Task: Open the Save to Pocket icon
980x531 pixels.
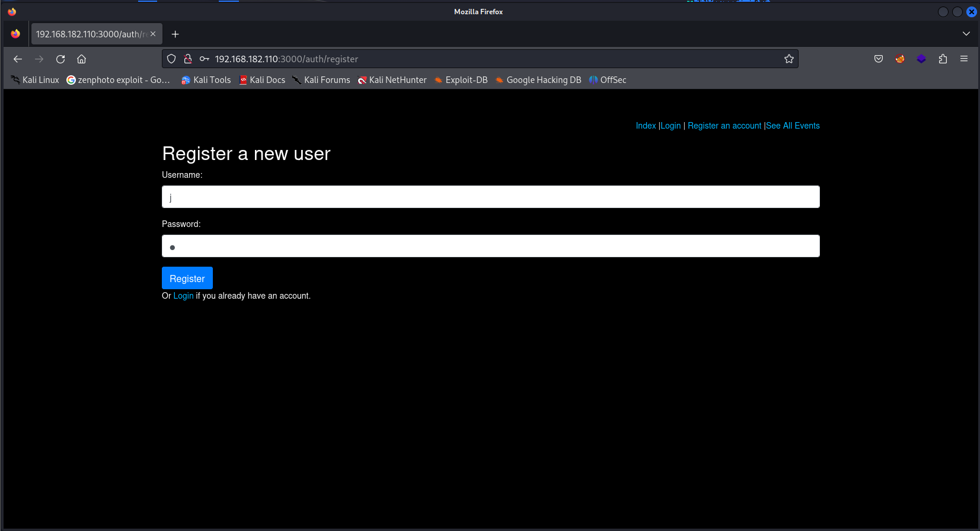Action: point(879,59)
